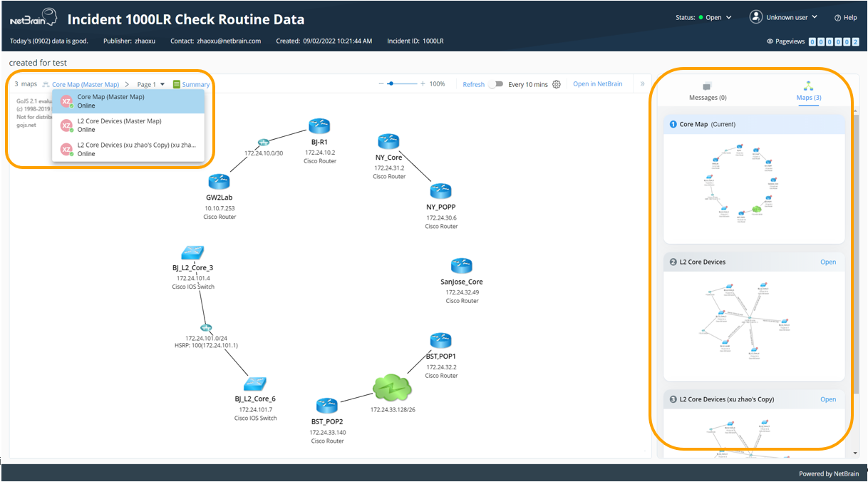Open the Summary link
This screenshot has height=482, width=868.
tap(191, 84)
